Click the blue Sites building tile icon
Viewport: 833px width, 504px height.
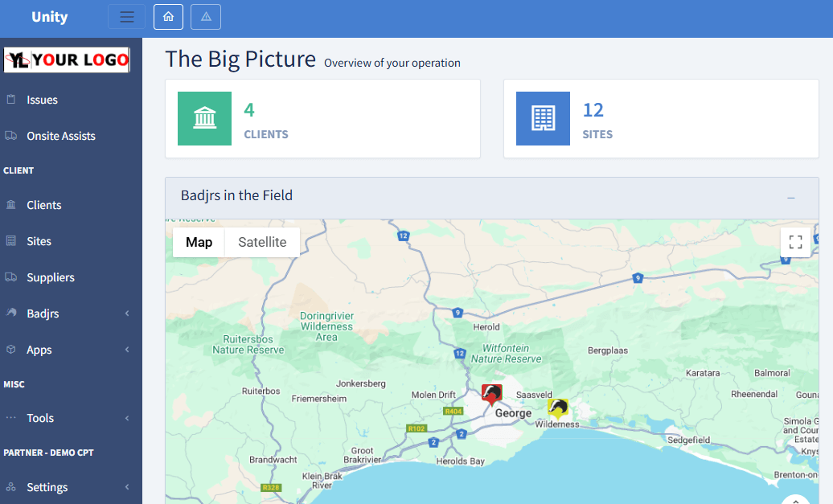(543, 118)
